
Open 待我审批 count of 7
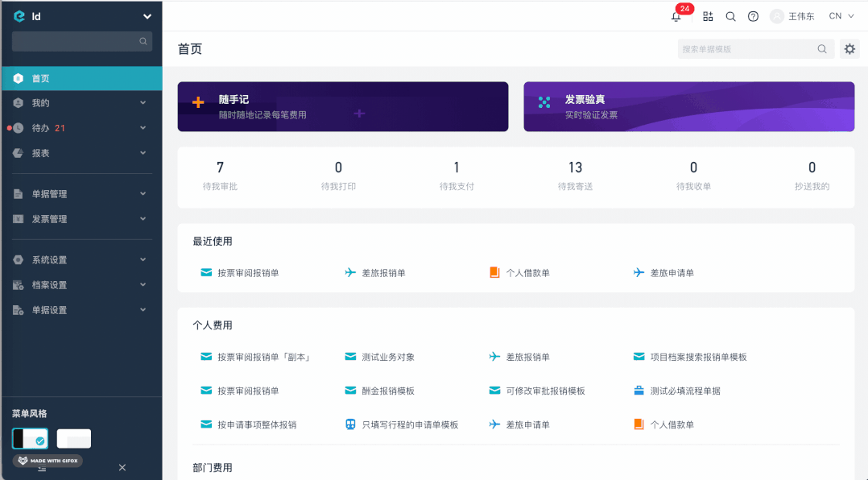coord(221,176)
